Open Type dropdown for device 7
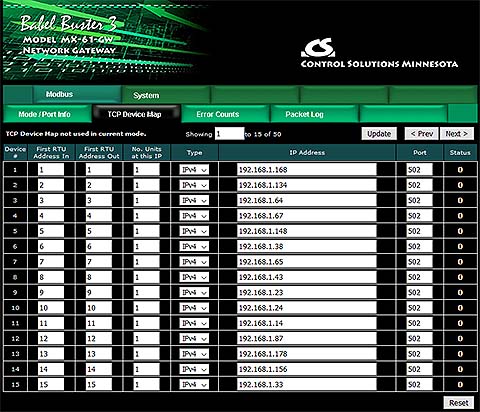This screenshot has width=480, height=412. pos(194,262)
